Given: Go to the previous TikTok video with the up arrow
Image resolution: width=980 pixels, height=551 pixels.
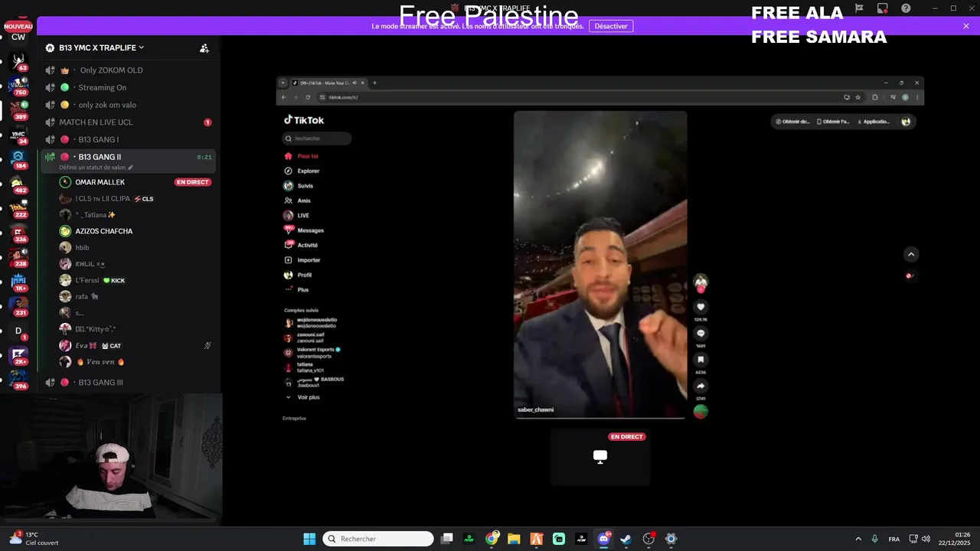Looking at the screenshot, I should [x=911, y=254].
